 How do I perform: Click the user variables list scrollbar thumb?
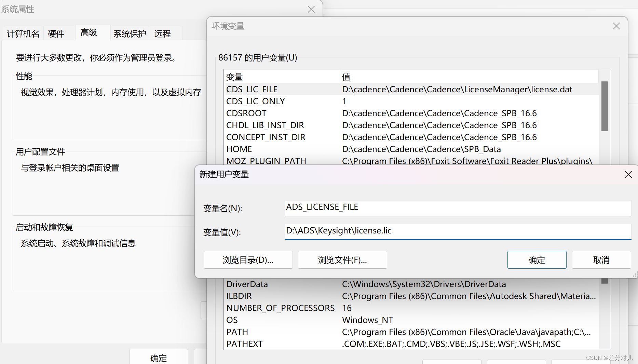tap(605, 106)
